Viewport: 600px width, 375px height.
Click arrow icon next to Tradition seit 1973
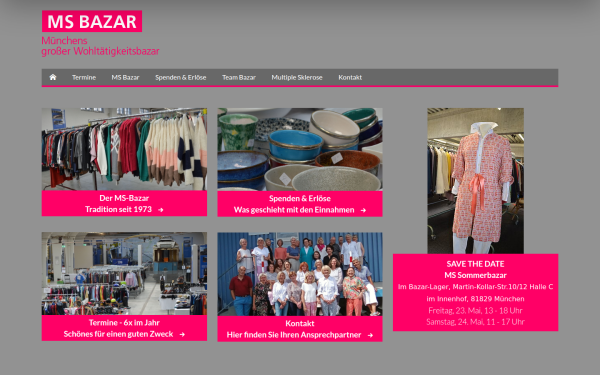[x=161, y=210]
